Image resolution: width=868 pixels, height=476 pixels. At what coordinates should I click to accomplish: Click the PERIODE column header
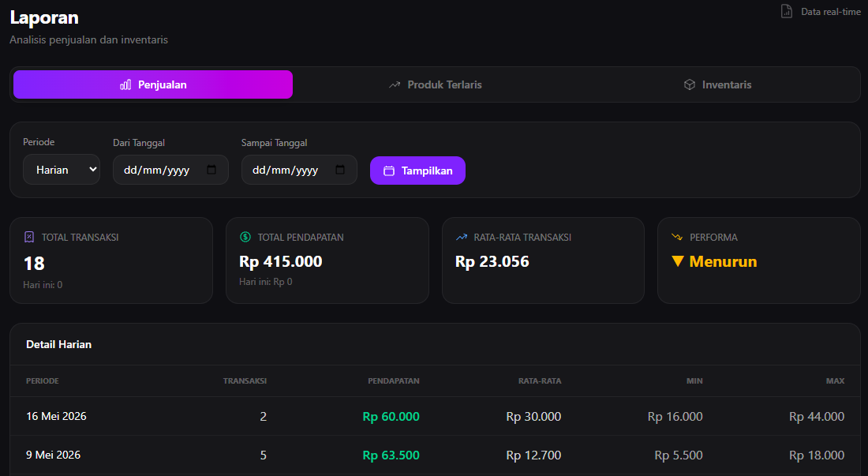point(43,380)
